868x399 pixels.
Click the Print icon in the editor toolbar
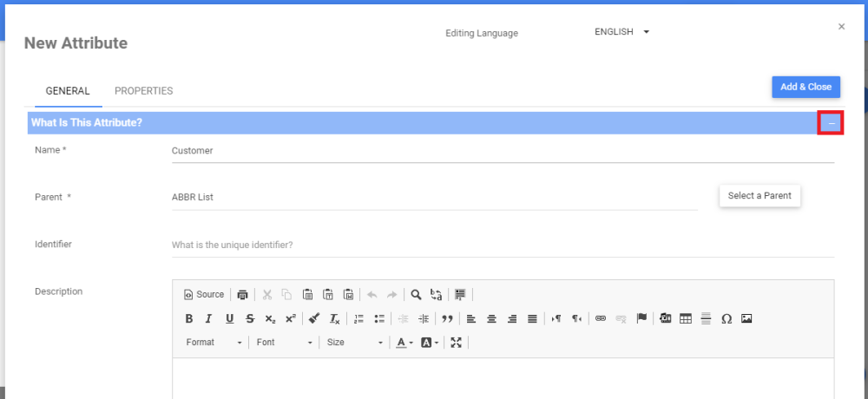pyautogui.click(x=242, y=294)
